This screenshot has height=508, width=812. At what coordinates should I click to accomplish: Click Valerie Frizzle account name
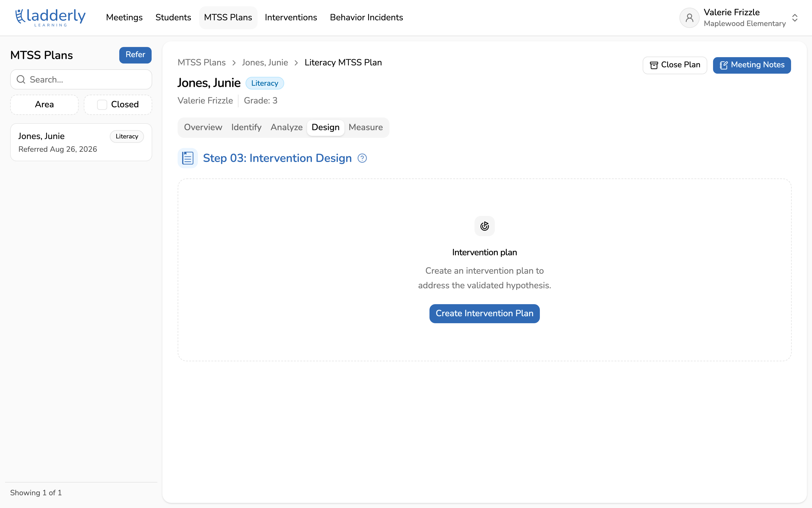731,12
